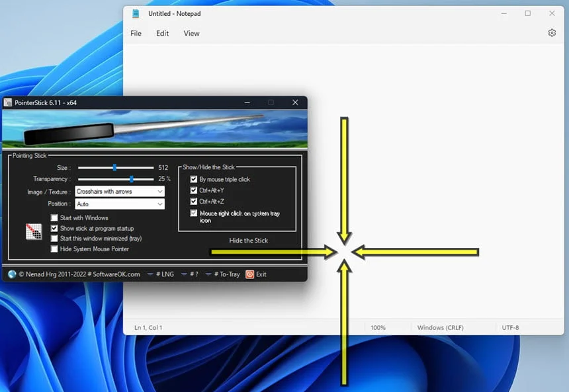Toggle By mouse triple click checkbox

[194, 179]
